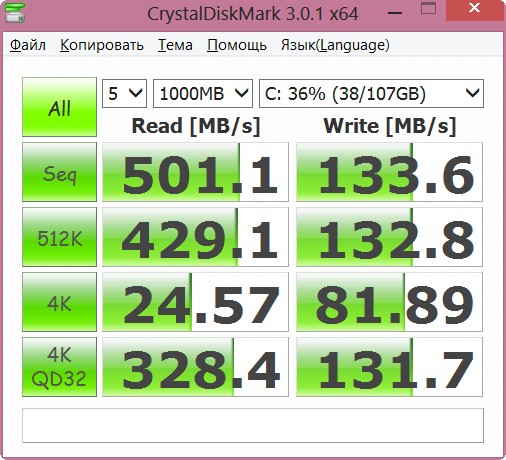The height and width of the screenshot is (460, 506).
Task: Minimize the CrystalDiskMark window
Action: coord(395,13)
